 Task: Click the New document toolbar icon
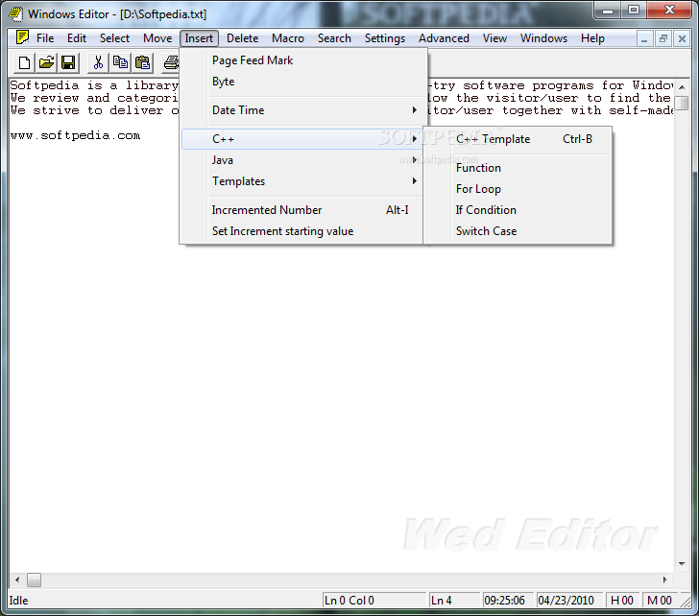(x=24, y=62)
